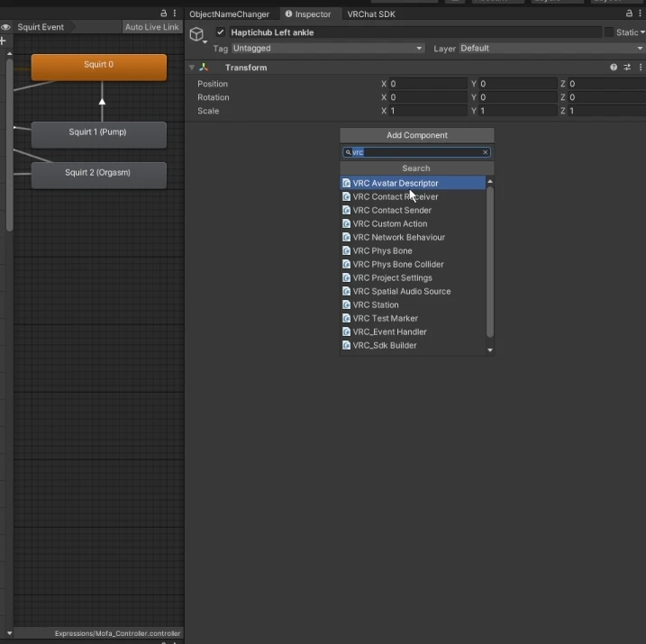Open the Tag Untagged dropdown
Screen dimensions: 646x644
328,48
